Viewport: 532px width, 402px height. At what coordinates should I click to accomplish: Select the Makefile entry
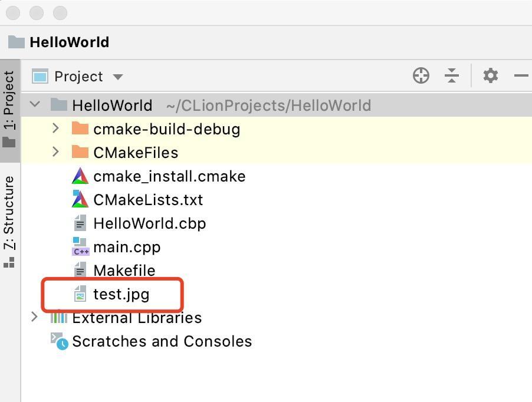[124, 271]
